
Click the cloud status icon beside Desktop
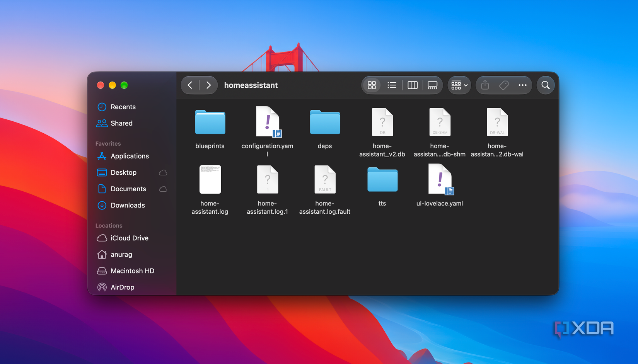point(163,173)
